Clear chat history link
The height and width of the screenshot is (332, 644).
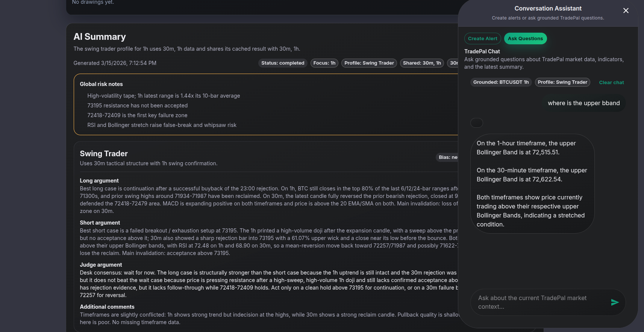(x=611, y=83)
